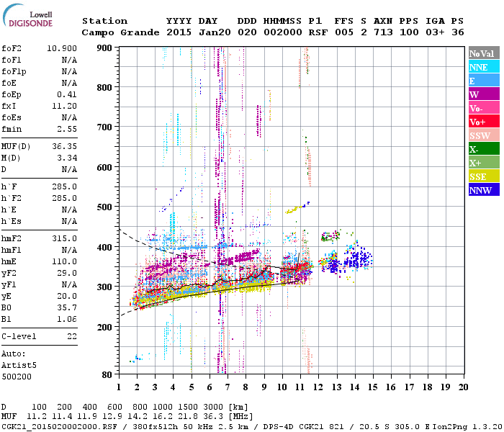Click the 10 MHz x-axis label
The image size is (504, 432).
282,387
